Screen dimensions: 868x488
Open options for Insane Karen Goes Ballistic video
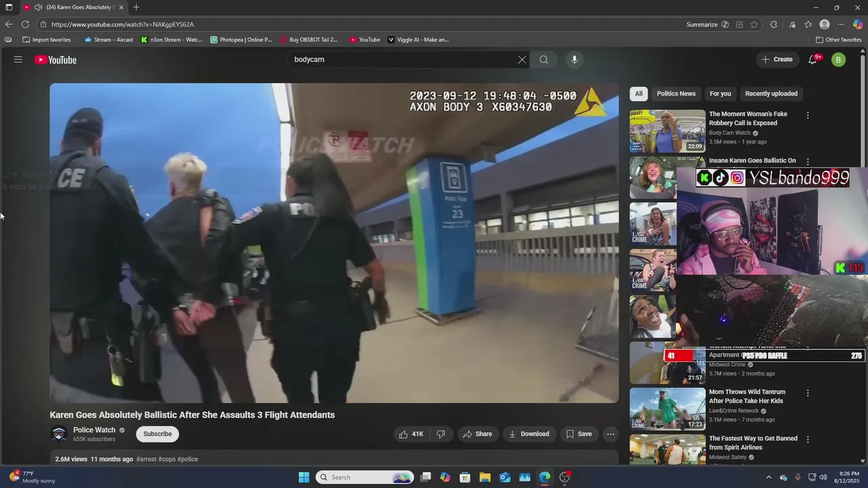[x=808, y=161]
